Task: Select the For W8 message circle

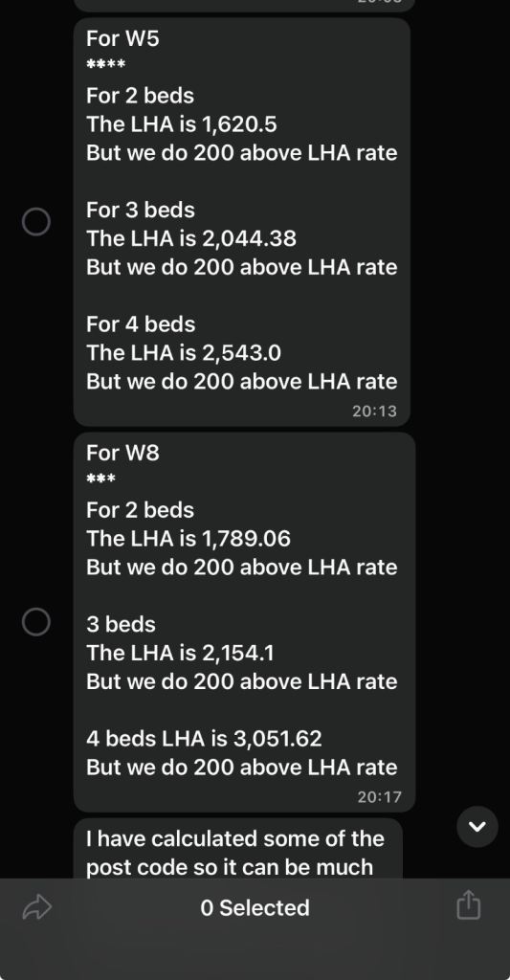Action: click(x=36, y=622)
